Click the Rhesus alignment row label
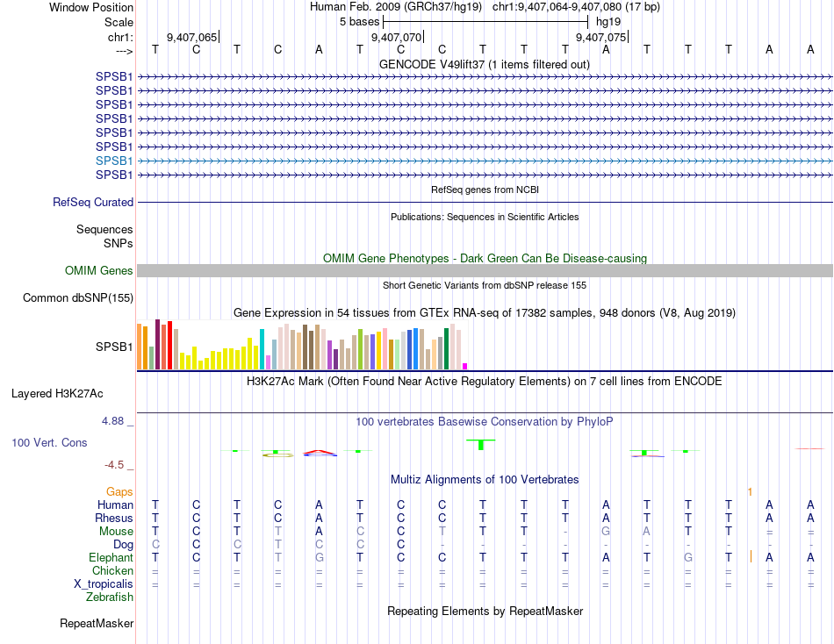 [x=114, y=518]
